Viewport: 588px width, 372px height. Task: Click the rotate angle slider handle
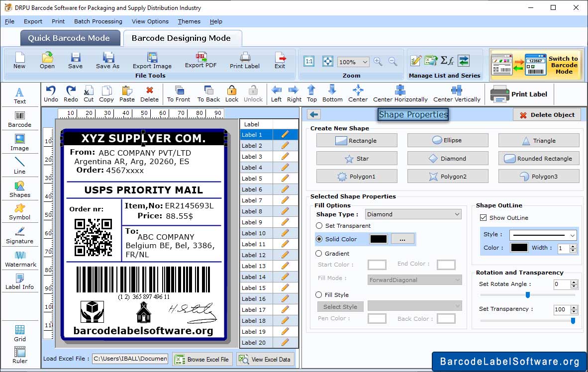528,295
